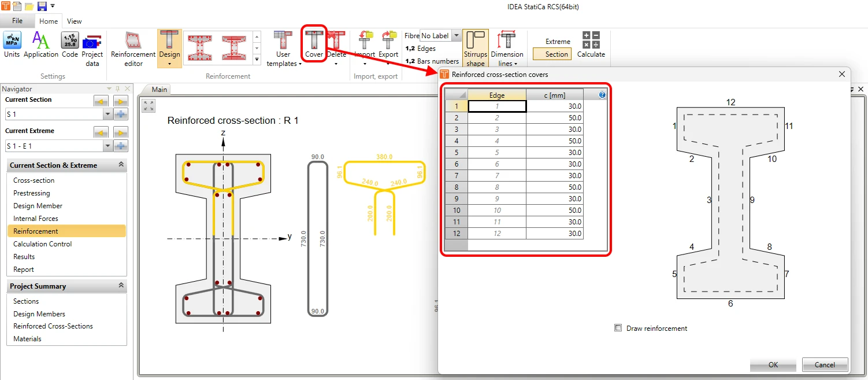Open the Units settings
Viewport: 868px width, 380px height.
click(x=12, y=45)
